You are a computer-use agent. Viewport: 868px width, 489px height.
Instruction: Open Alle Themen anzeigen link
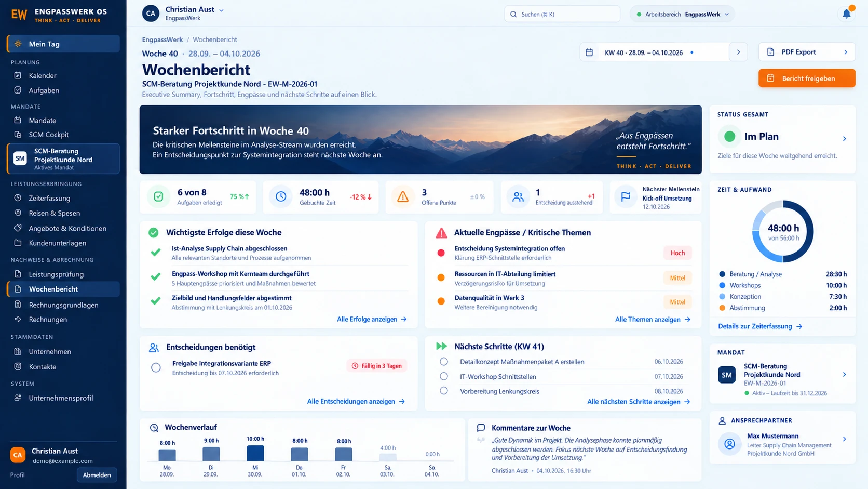tap(653, 320)
